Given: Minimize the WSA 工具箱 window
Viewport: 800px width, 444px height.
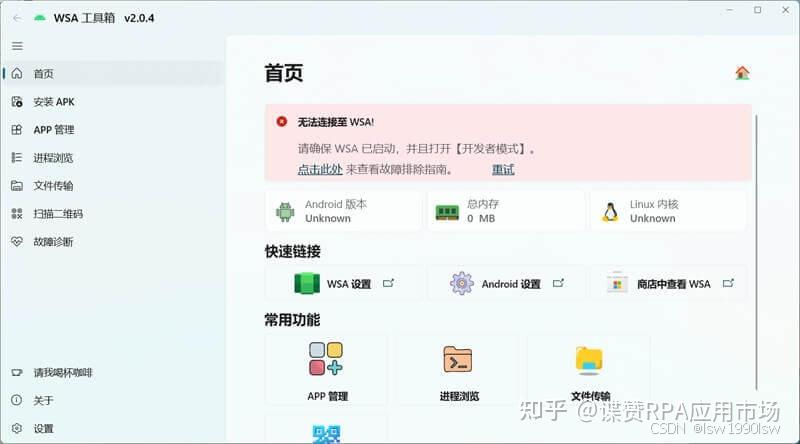Looking at the screenshot, I should click(x=730, y=10).
